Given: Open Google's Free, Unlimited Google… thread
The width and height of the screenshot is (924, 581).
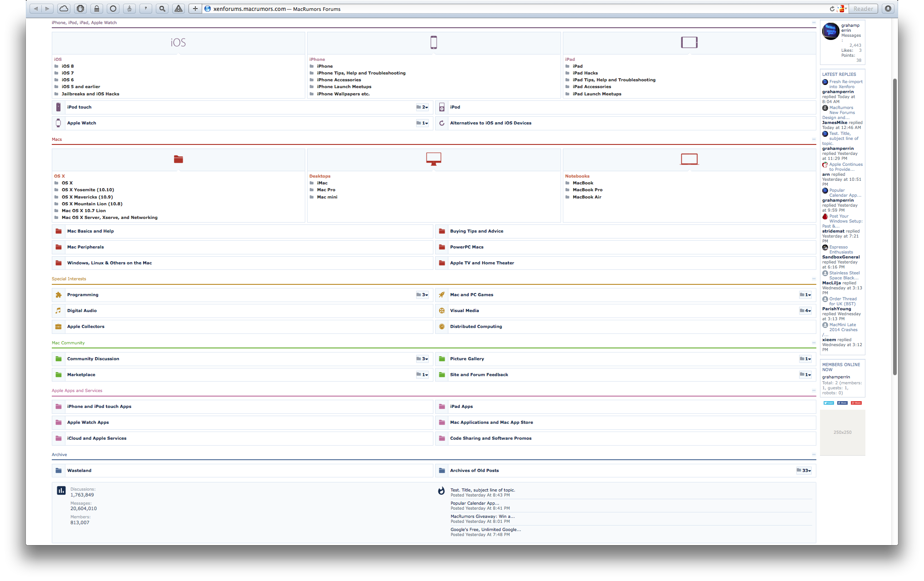Looking at the screenshot, I should (x=486, y=530).
